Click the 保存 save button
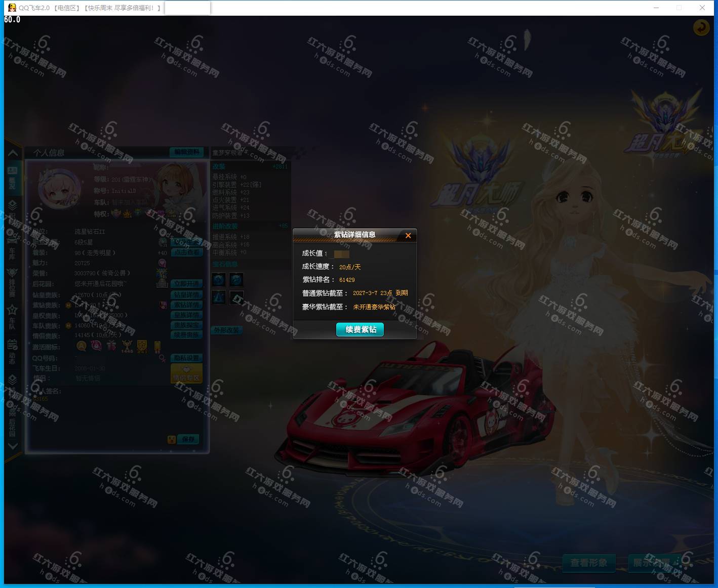718x588 pixels. pyautogui.click(x=188, y=439)
